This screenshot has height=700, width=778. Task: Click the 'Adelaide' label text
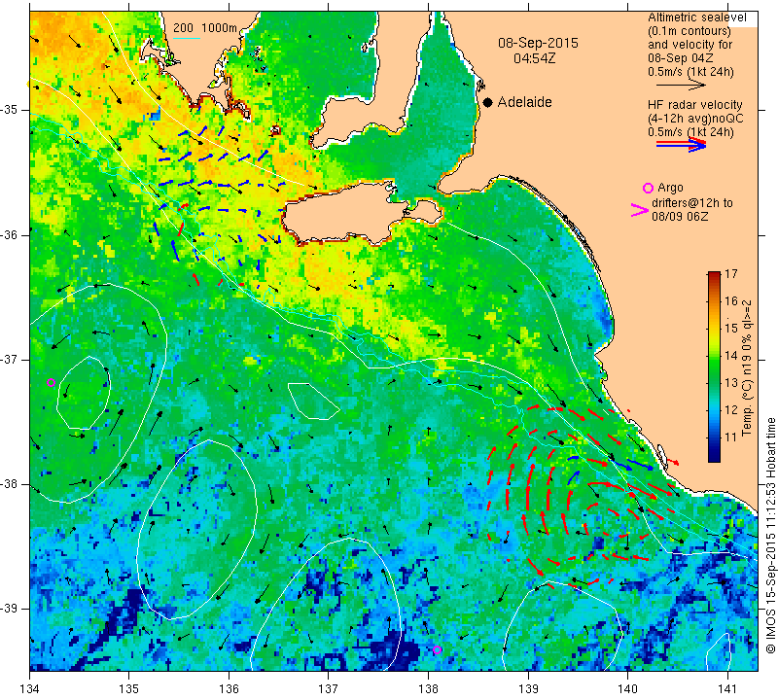[524, 102]
